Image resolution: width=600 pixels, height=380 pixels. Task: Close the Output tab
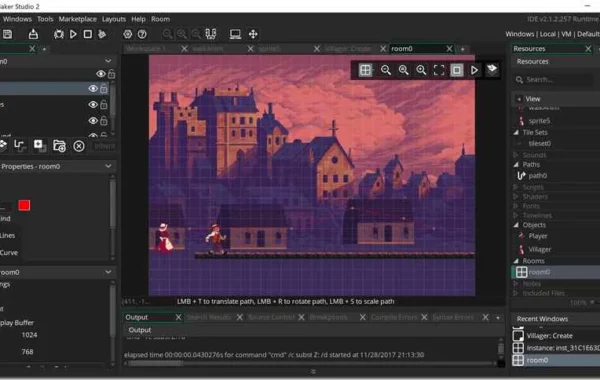pyautogui.click(x=178, y=317)
